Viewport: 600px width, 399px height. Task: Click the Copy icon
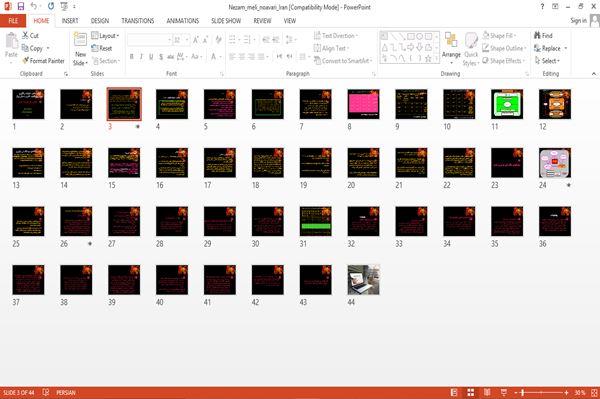[x=25, y=48]
